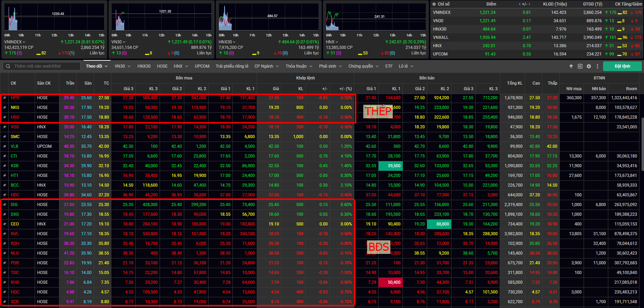Click the UPCOM row in index table
The image size is (644, 308).
pos(537,54)
